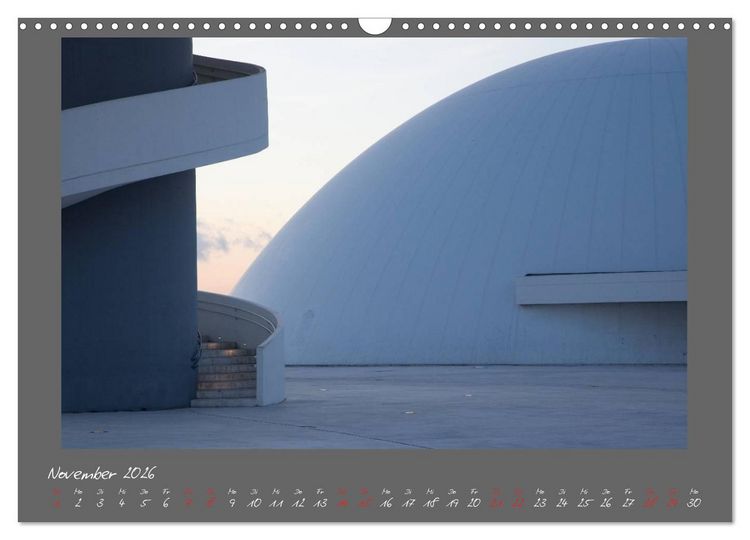
Task: Select date 11 in the calendar strip
Action: point(276,503)
